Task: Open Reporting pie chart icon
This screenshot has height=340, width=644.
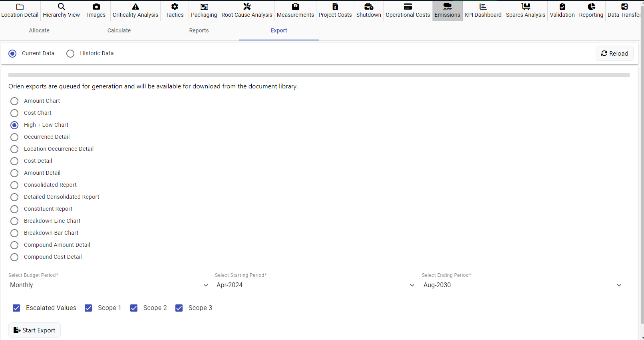Action: (591, 7)
